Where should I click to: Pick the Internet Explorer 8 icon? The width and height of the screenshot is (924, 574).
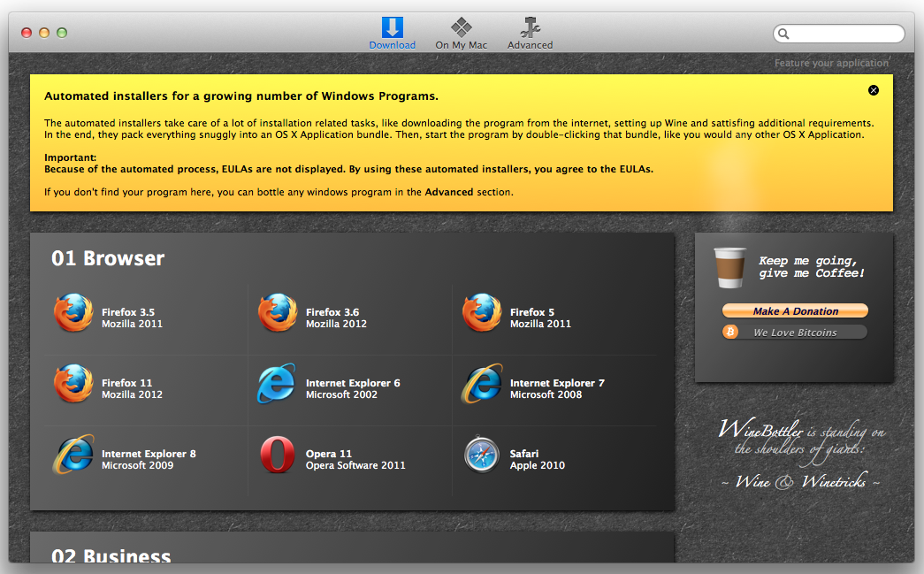pos(73,455)
